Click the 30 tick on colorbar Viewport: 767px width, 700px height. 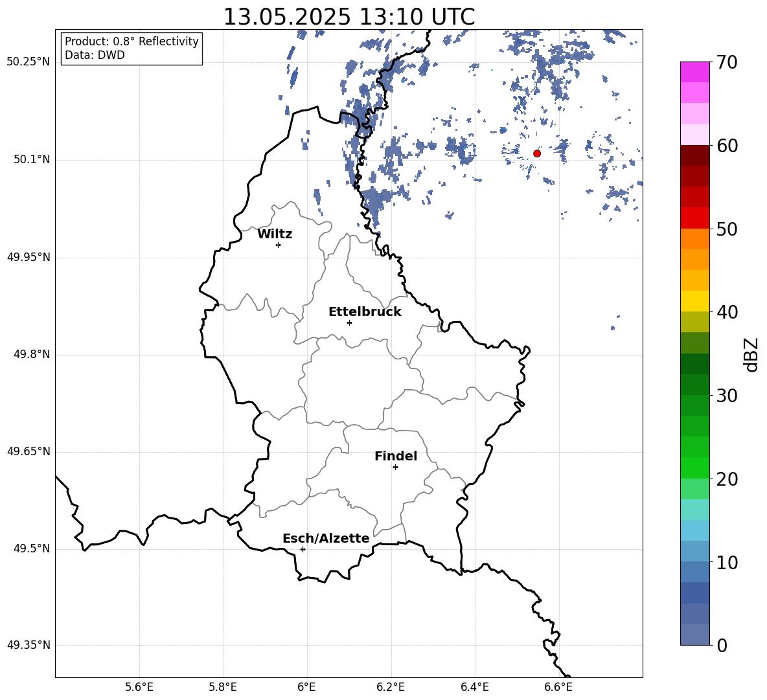click(x=726, y=396)
